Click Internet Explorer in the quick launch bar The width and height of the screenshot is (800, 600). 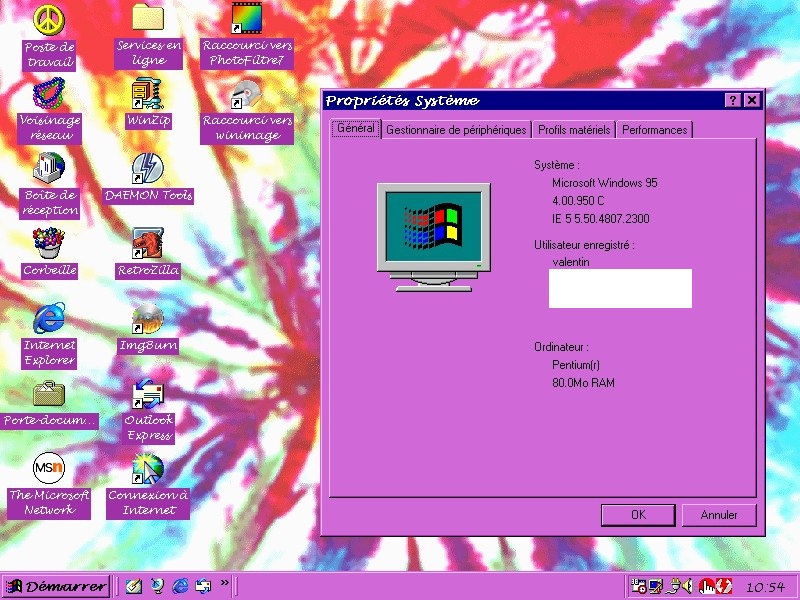181,586
